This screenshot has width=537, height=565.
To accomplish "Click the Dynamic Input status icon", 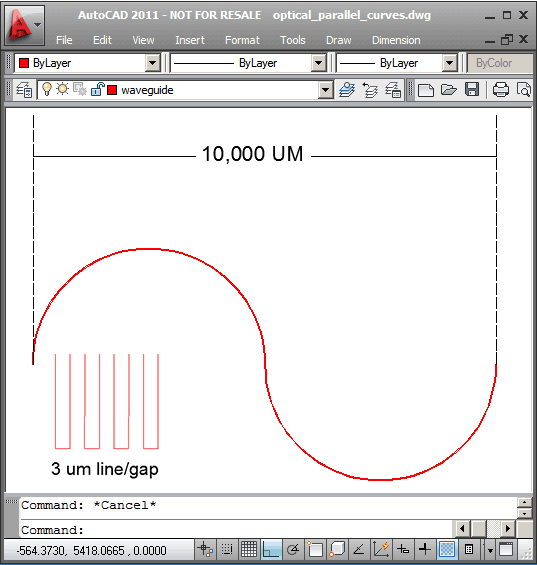I will click(x=403, y=550).
